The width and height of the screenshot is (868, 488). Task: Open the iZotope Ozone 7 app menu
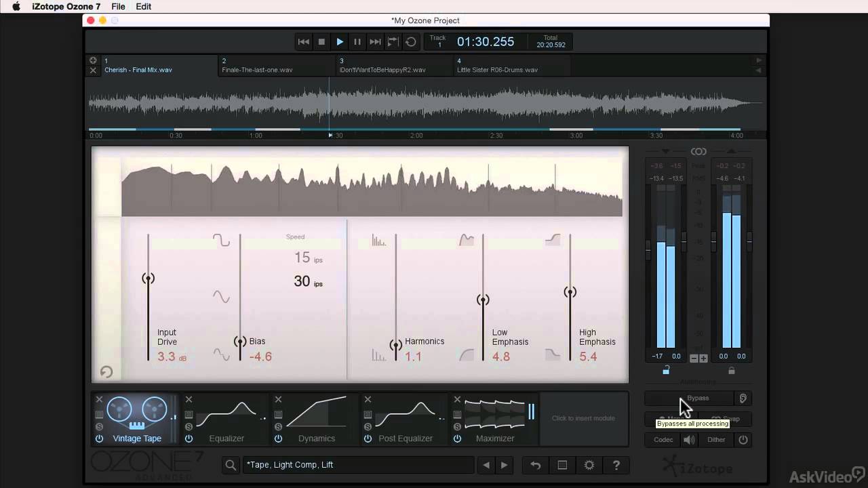(x=66, y=6)
